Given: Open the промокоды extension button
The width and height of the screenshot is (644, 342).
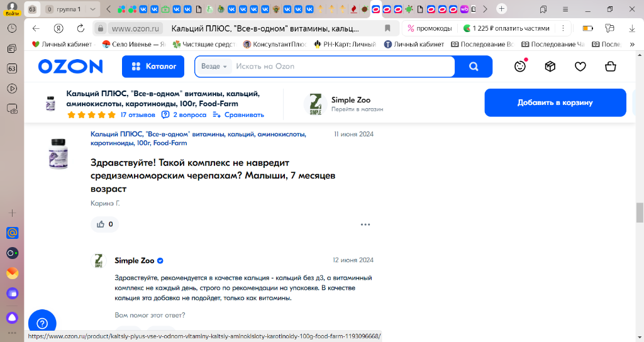Looking at the screenshot, I should click(430, 28).
